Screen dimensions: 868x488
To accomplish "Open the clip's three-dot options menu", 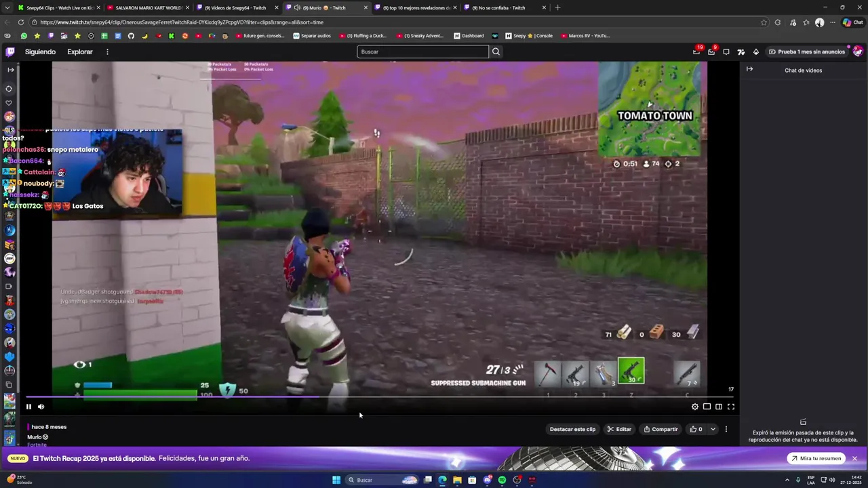I will coord(726,429).
